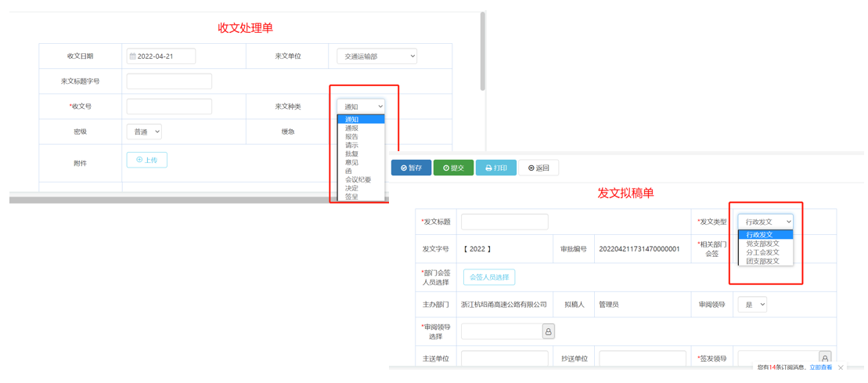Click the vertical scrollbar of 收文处理单 panel
This screenshot has width=868, height=383.
click(x=483, y=51)
